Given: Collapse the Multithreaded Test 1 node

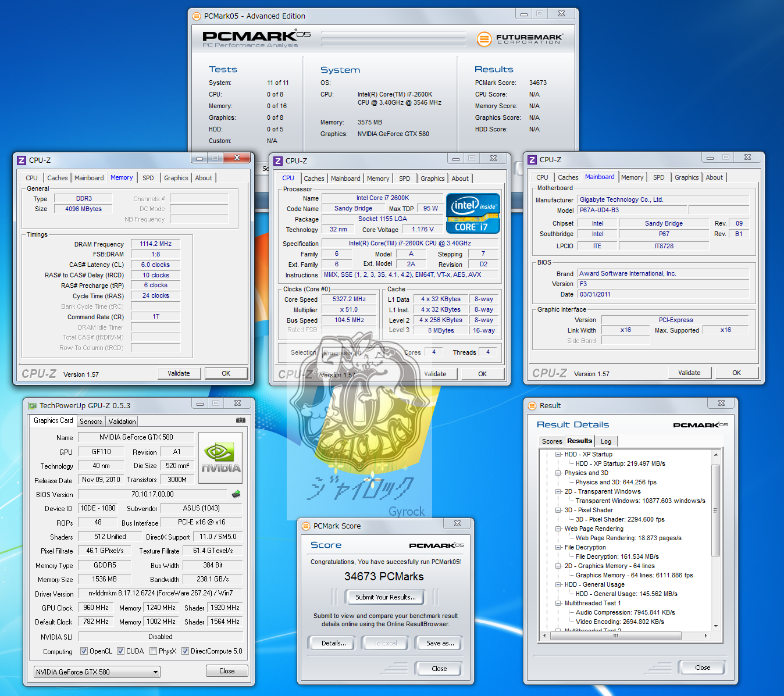Looking at the screenshot, I should point(558,603).
